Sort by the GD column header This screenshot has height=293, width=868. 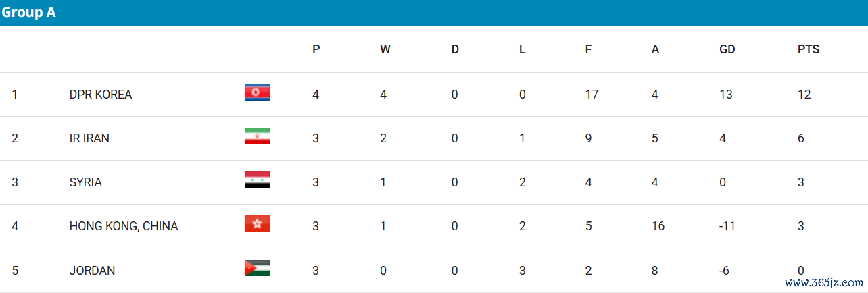727,49
